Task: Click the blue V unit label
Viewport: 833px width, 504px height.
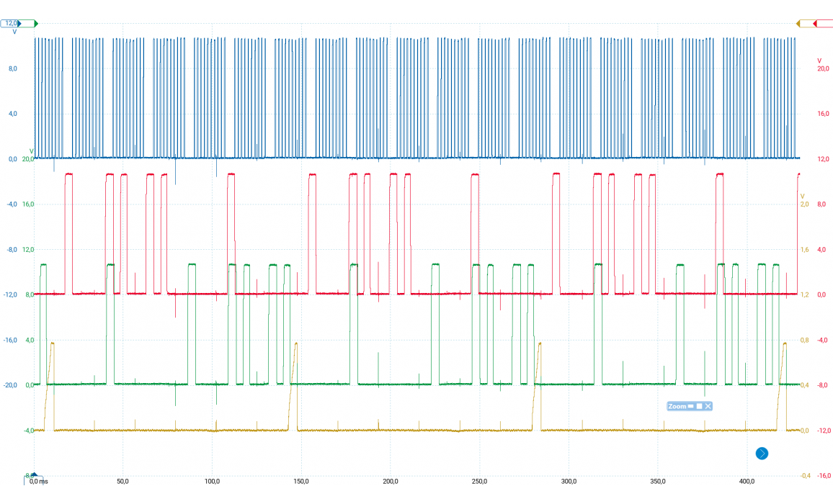Action: click(14, 32)
